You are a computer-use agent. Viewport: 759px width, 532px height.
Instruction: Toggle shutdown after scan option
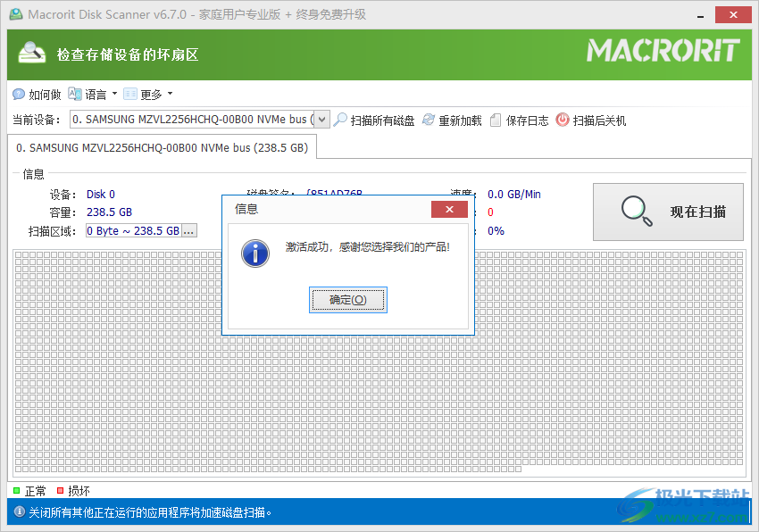[x=591, y=119]
